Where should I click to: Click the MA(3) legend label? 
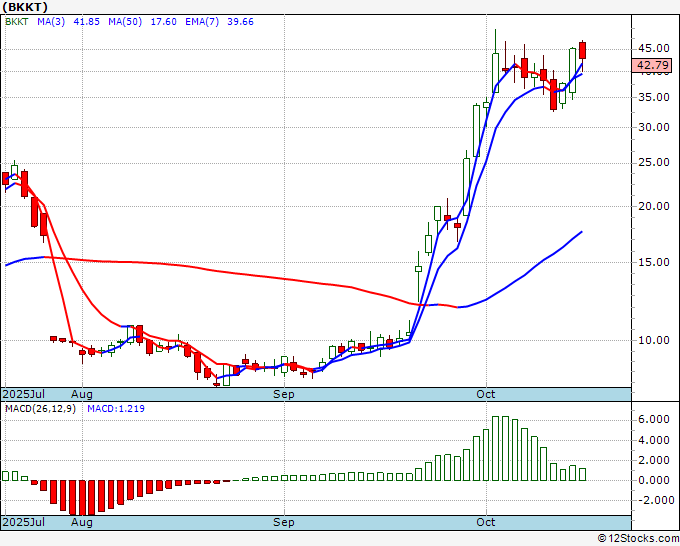click(51, 22)
